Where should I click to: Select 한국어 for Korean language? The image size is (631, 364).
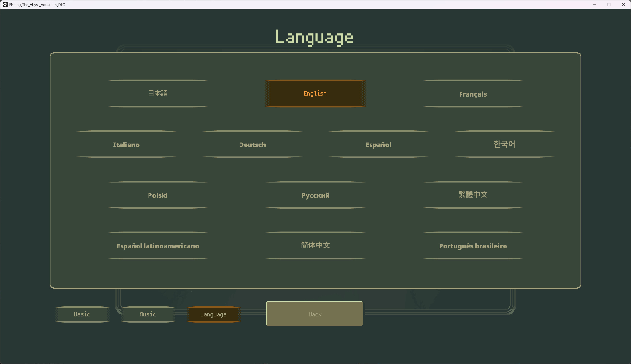pos(504,145)
